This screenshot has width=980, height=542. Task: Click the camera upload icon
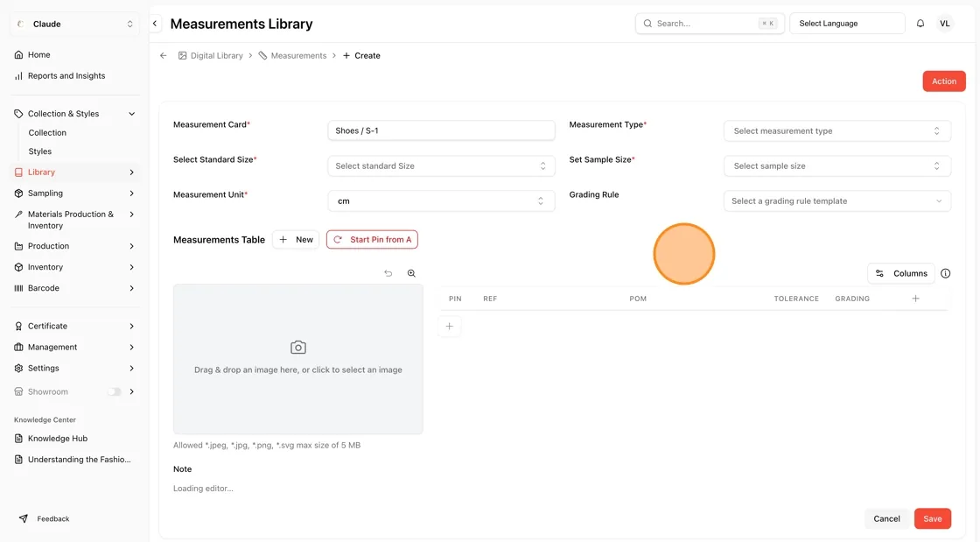pyautogui.click(x=298, y=348)
